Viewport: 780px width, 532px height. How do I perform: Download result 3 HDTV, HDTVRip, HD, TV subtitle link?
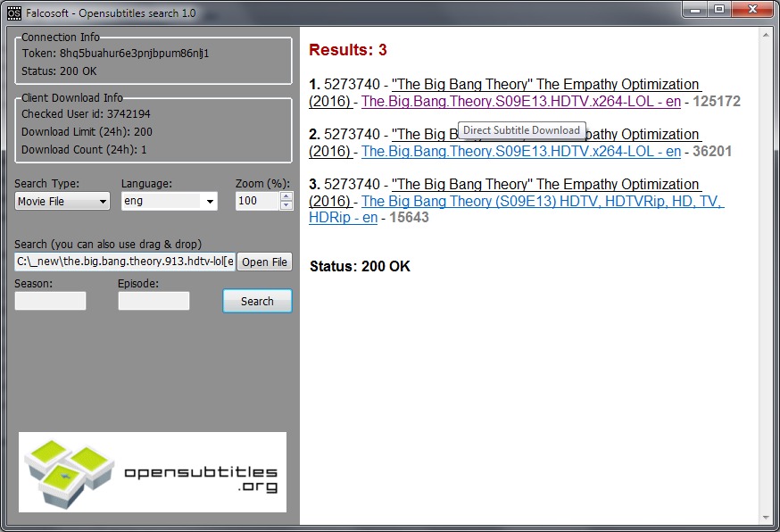[x=543, y=201]
